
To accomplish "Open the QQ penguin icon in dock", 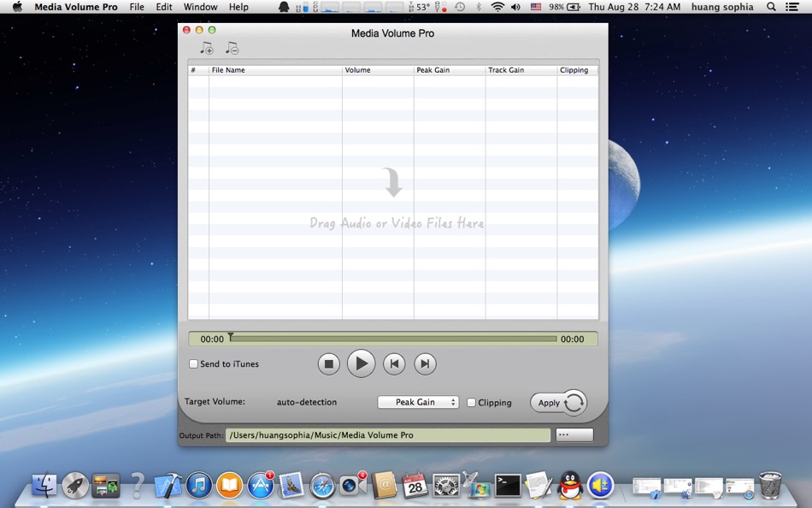I will tap(569, 485).
